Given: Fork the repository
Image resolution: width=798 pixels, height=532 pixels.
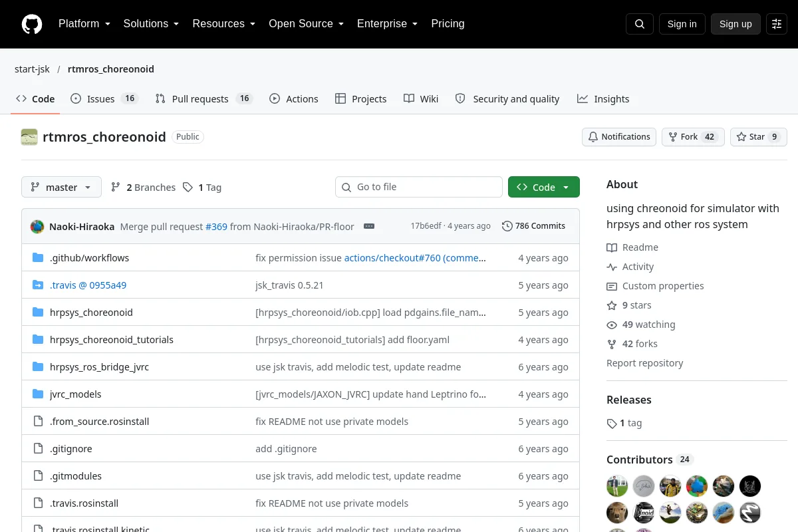Looking at the screenshot, I should 693,137.
